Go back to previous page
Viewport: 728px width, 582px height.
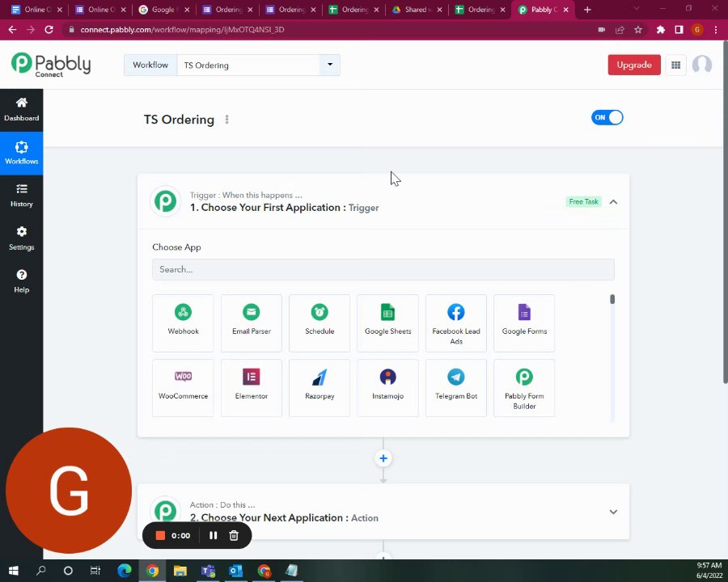coord(12,30)
